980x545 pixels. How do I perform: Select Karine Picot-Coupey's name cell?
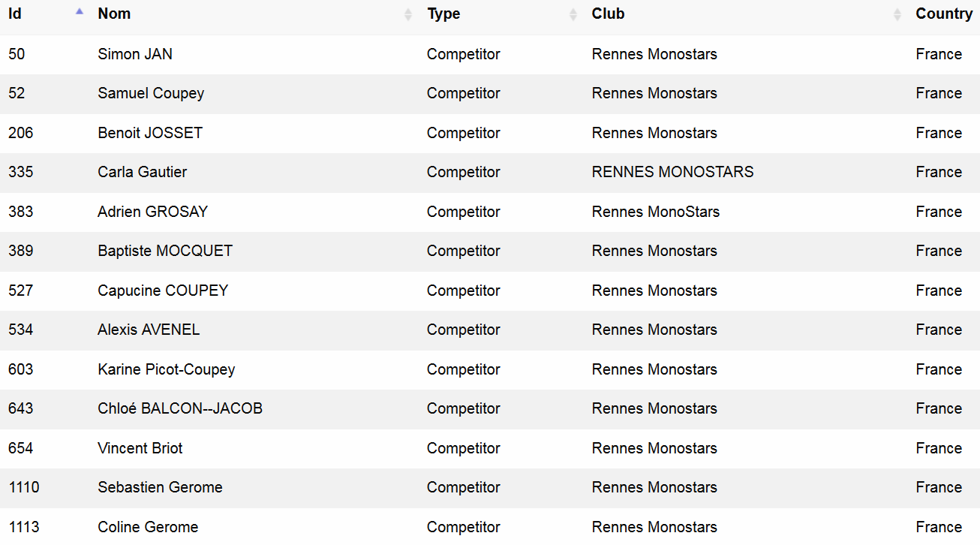(166, 369)
